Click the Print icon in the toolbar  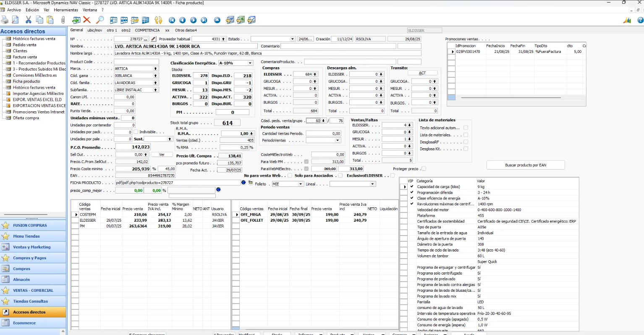[5, 20]
